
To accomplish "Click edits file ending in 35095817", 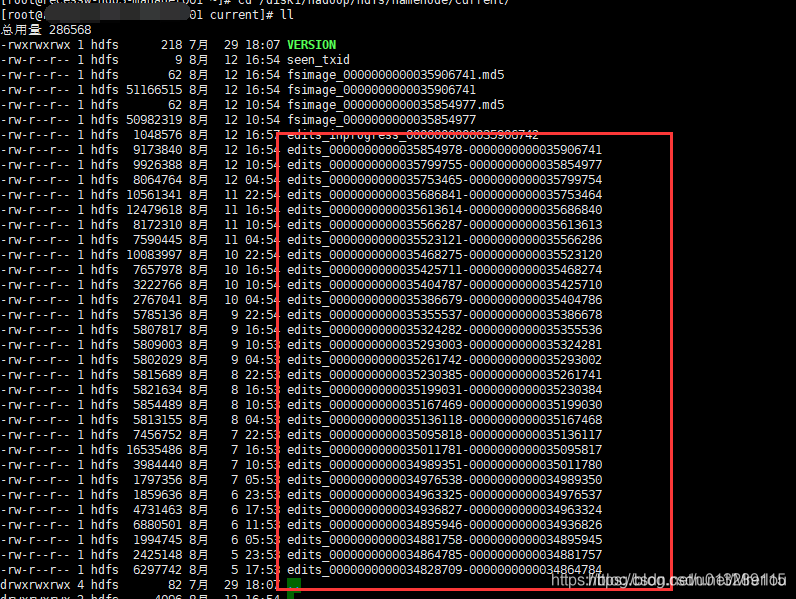I will point(444,450).
